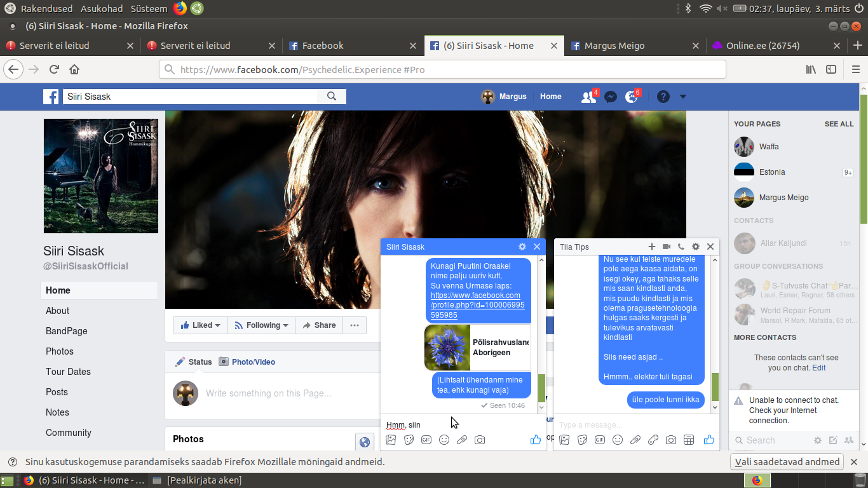This screenshot has height=488, width=868.
Task: Click the page vertical scrollbar
Action: (x=864, y=159)
